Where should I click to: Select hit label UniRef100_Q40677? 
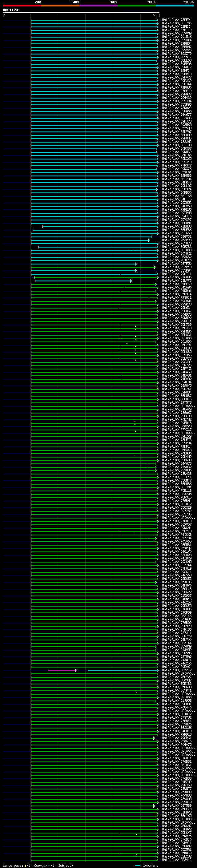point(177,115)
